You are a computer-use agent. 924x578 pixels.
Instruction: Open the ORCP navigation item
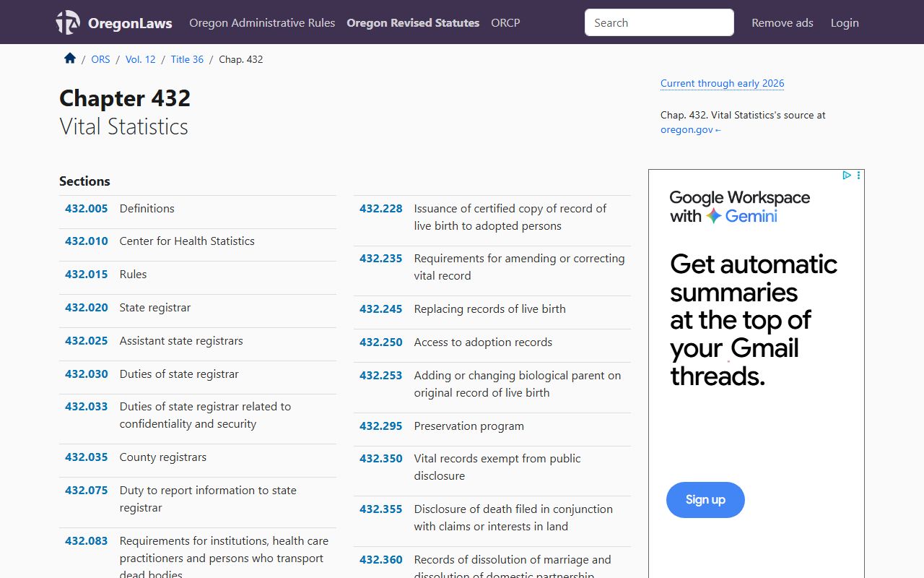point(505,22)
